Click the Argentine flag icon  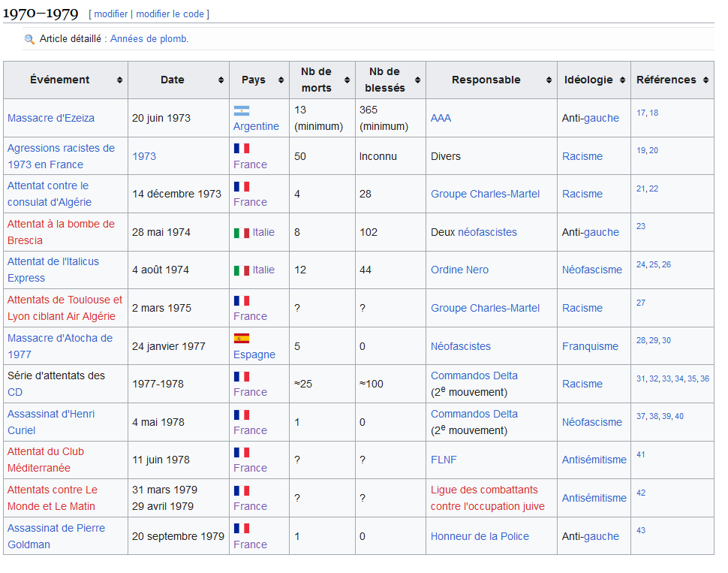coord(241,110)
